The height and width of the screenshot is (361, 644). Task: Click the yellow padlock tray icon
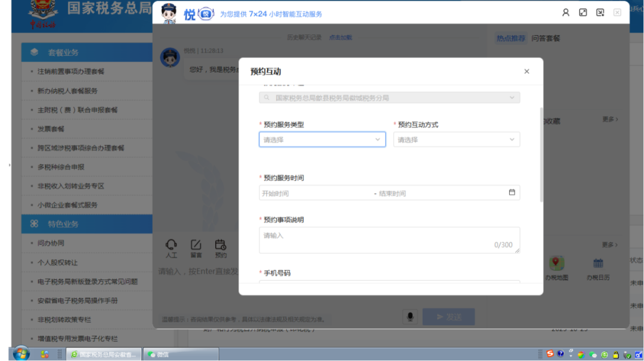[x=615, y=355]
